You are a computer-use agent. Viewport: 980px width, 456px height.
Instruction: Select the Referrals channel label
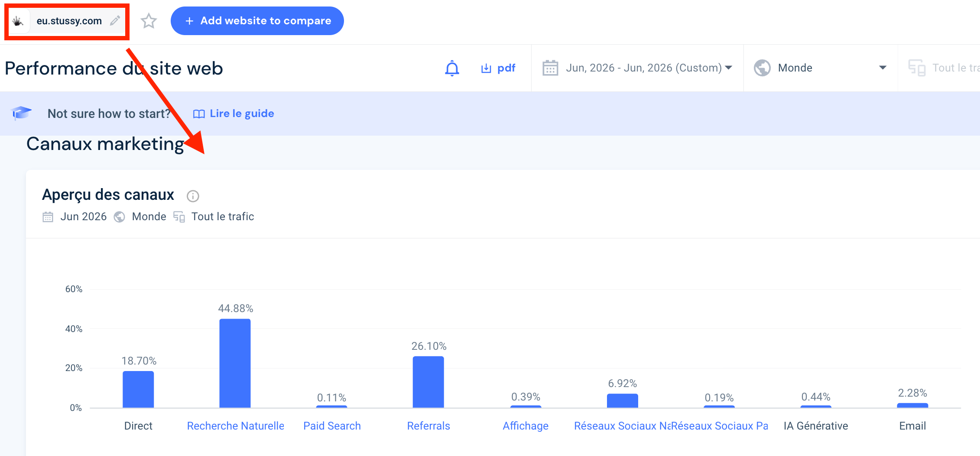tap(428, 426)
